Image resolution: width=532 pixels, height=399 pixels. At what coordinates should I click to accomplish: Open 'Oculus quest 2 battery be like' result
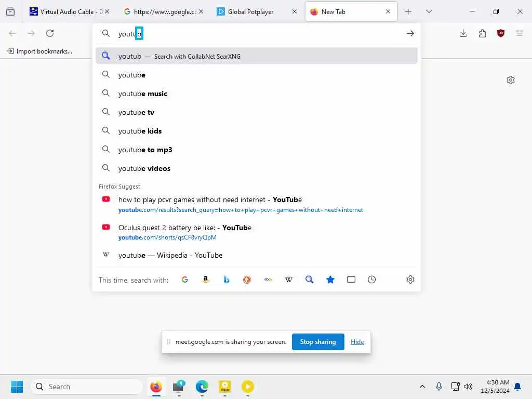pyautogui.click(x=256, y=232)
